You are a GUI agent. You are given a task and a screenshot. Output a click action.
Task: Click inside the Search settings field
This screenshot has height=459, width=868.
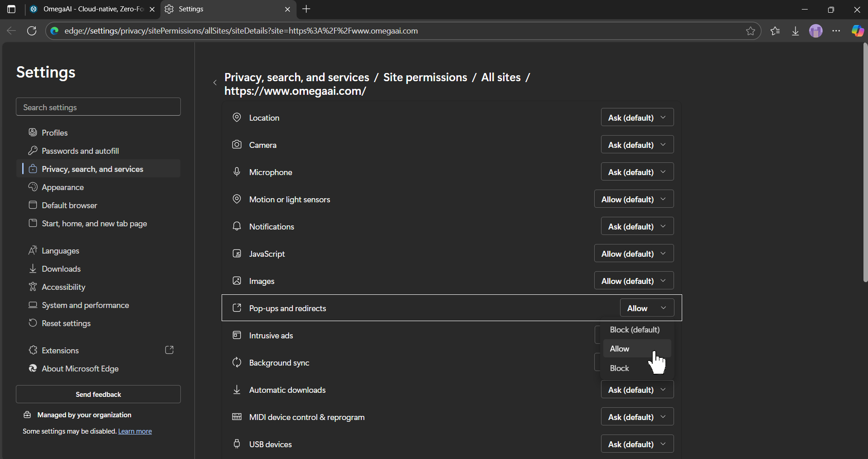tap(98, 107)
